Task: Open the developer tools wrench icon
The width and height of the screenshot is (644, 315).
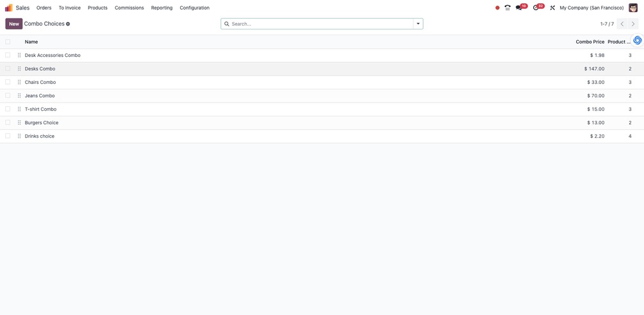Action: [x=552, y=8]
